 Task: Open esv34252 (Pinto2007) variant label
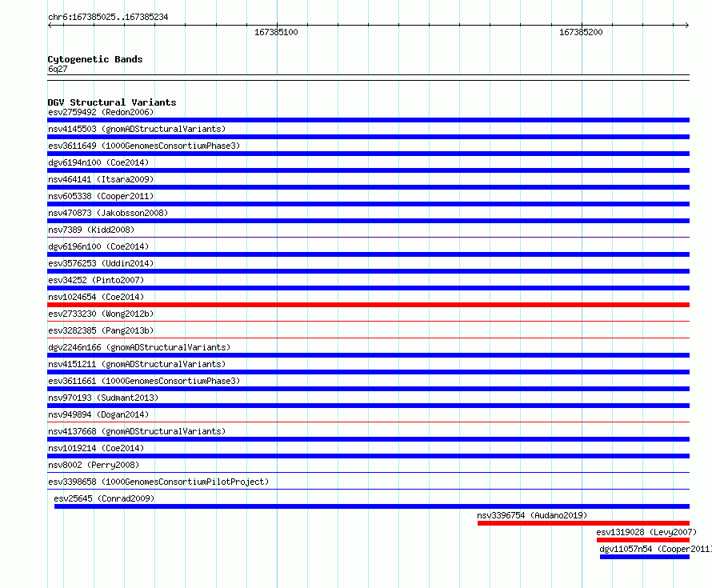click(x=96, y=280)
